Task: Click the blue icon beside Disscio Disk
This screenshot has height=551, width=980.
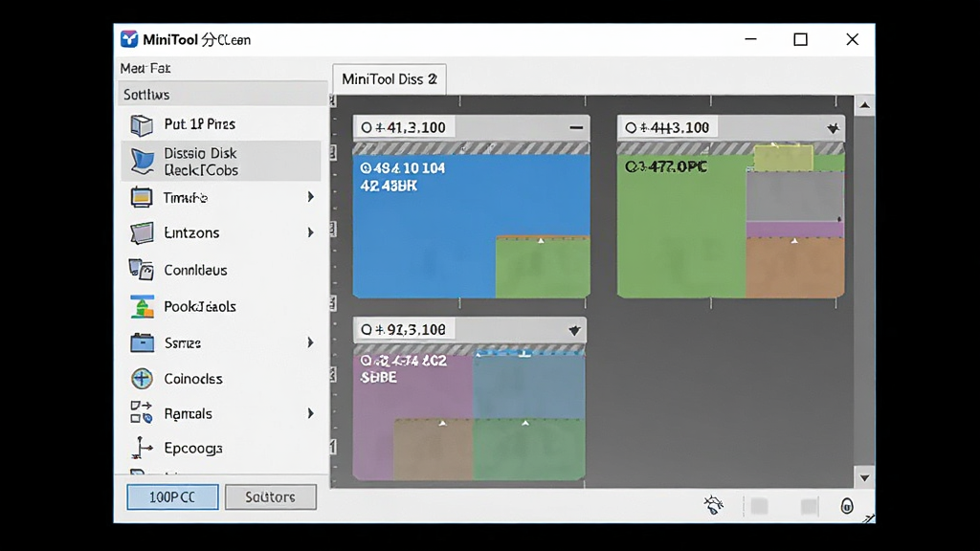Action: coord(143,161)
